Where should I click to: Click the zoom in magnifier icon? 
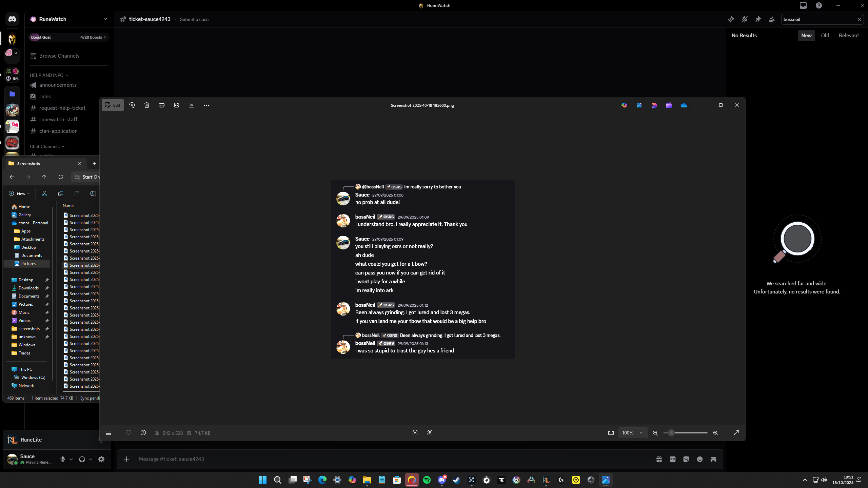[x=715, y=433]
